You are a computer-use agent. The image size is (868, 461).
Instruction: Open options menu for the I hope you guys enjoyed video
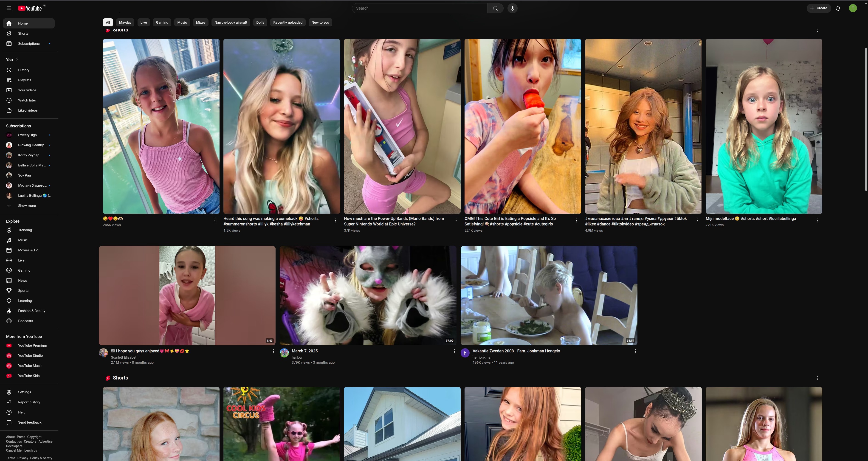[x=273, y=351]
